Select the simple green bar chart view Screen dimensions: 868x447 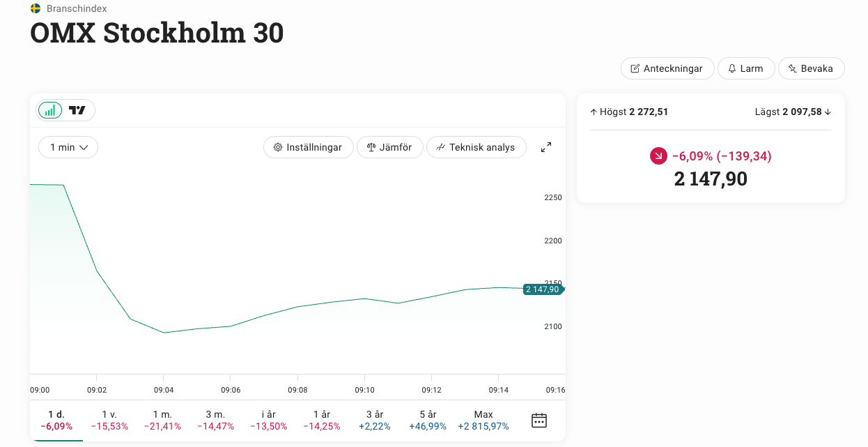tap(50, 110)
